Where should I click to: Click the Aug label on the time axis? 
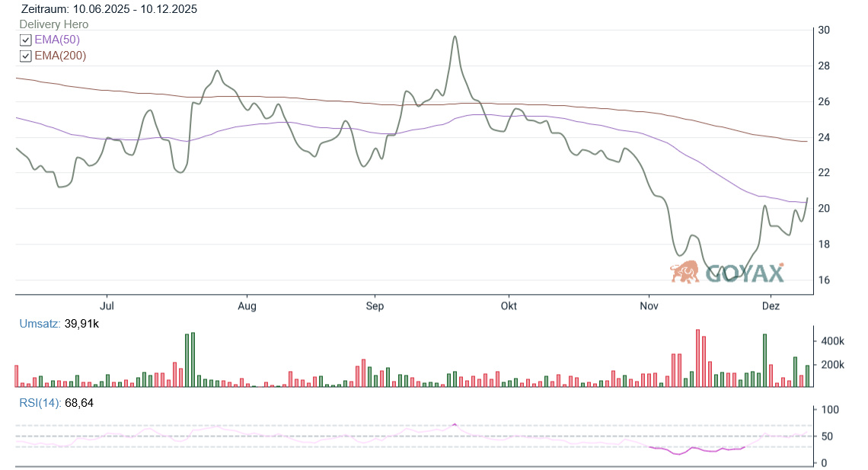(x=247, y=306)
